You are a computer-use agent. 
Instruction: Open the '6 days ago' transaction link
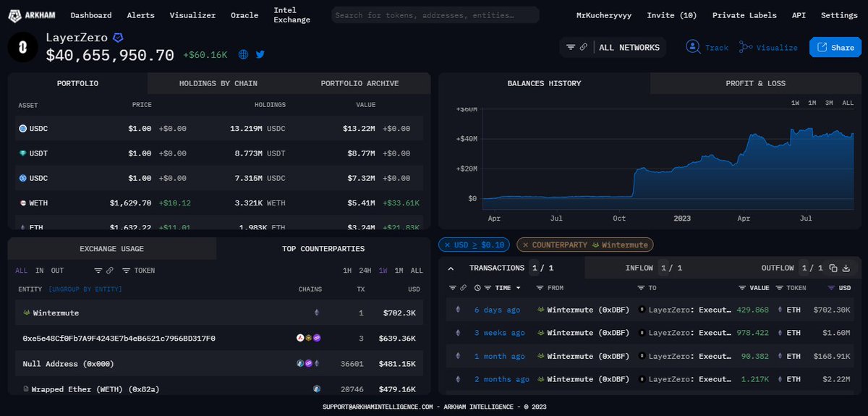(x=497, y=310)
